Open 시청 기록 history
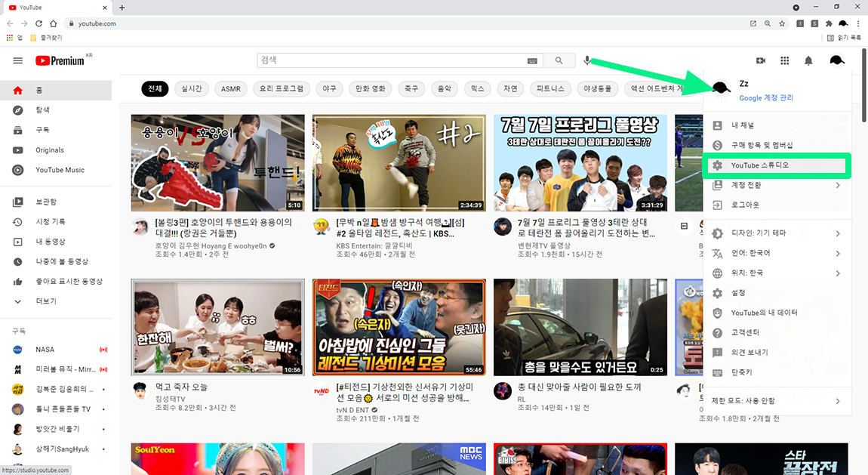 tap(56, 221)
